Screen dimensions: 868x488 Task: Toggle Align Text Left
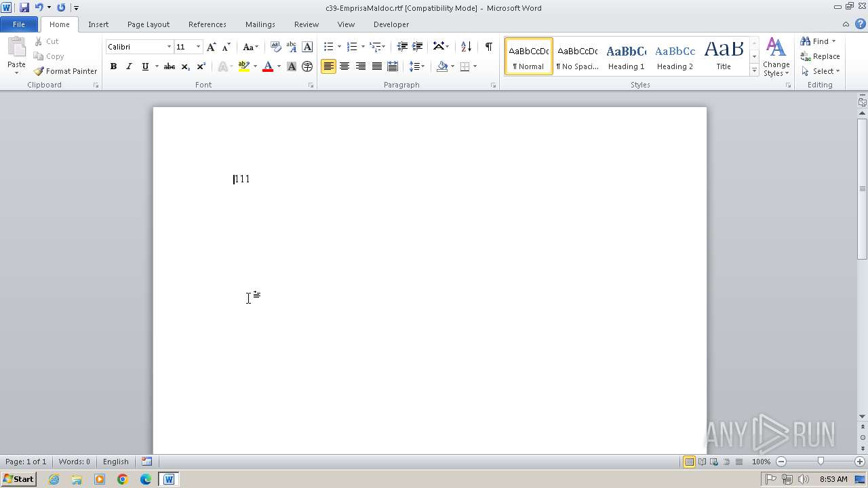pos(328,66)
